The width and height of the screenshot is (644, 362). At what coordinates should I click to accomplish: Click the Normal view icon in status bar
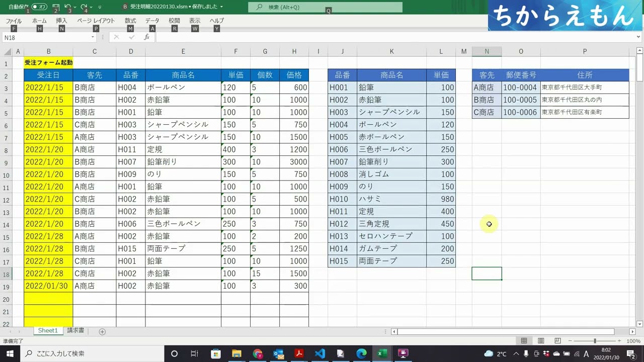click(x=524, y=340)
